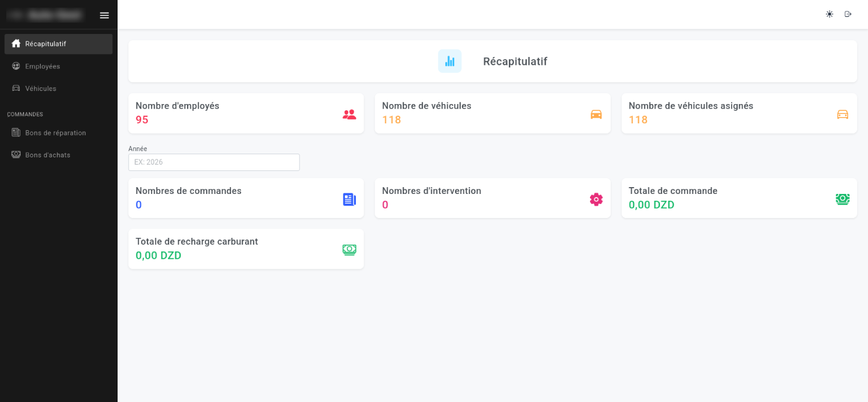The height and width of the screenshot is (402, 868).
Task: Switch theme with the sun icon
Action: pyautogui.click(x=829, y=14)
